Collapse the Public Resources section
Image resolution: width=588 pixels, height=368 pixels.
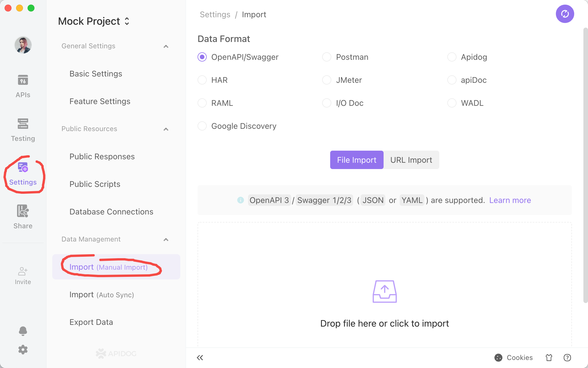(x=166, y=129)
